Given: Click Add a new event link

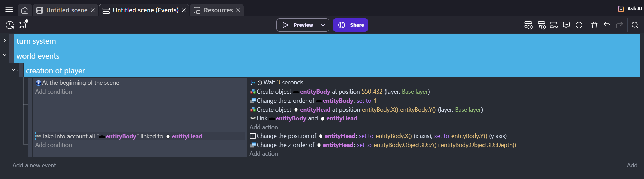Looking at the screenshot, I should (34, 165).
